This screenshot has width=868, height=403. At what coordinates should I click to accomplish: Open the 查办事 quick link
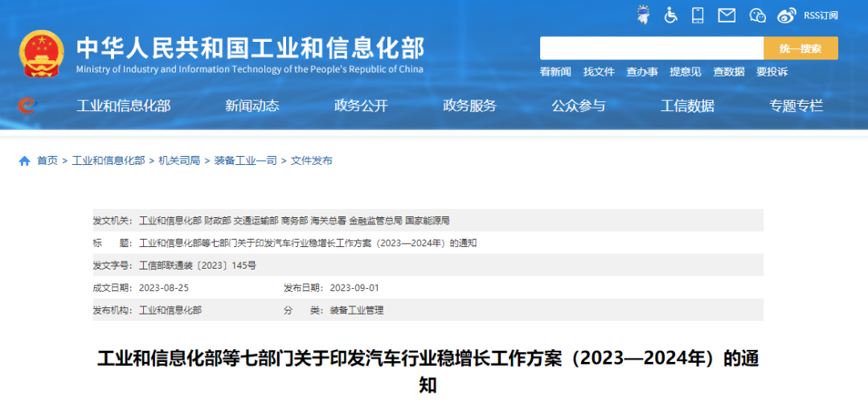coord(642,72)
